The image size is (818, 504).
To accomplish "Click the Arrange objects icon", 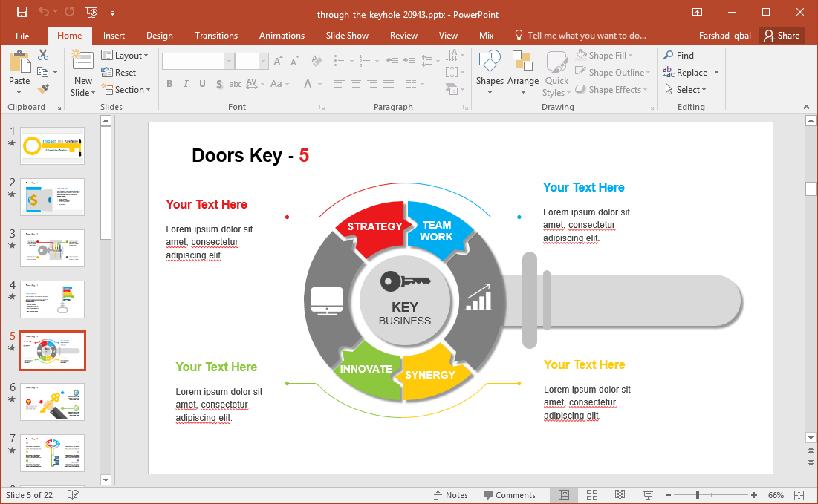I will (523, 73).
